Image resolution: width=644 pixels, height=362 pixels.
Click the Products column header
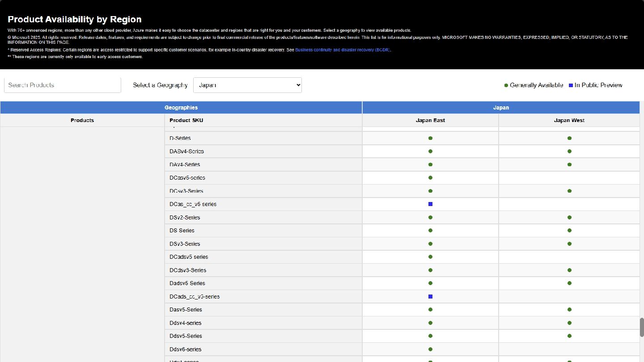click(x=82, y=120)
